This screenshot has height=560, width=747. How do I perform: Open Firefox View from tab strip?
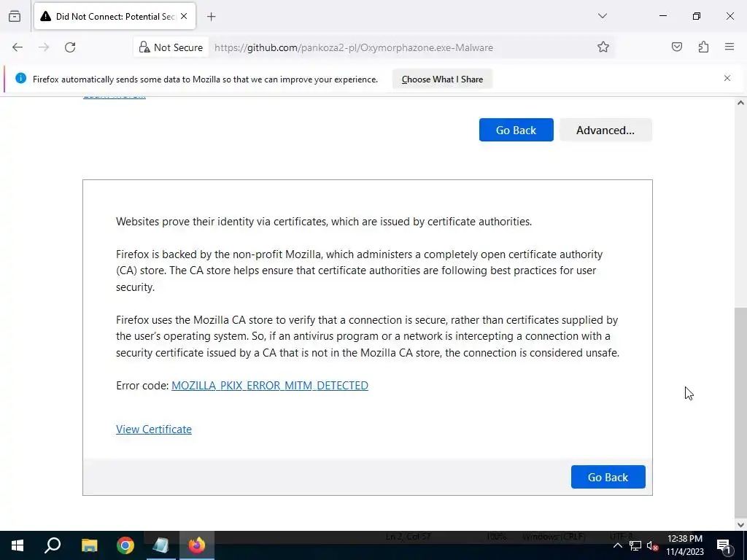coord(15,16)
